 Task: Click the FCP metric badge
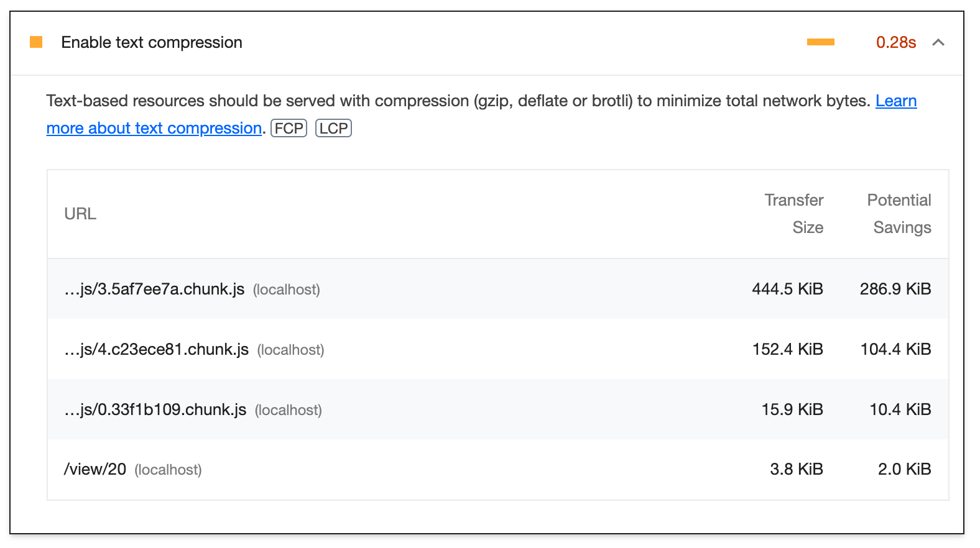point(289,129)
